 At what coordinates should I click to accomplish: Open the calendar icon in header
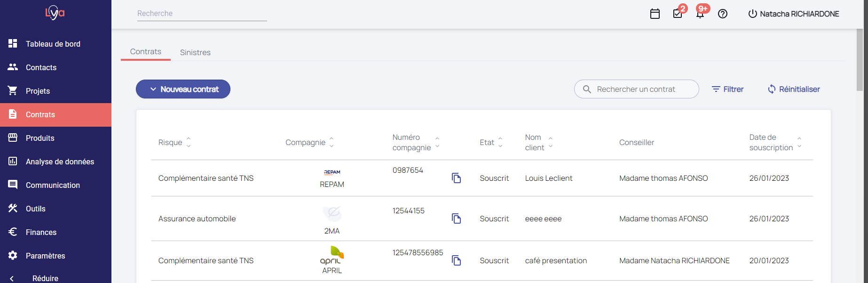point(655,14)
